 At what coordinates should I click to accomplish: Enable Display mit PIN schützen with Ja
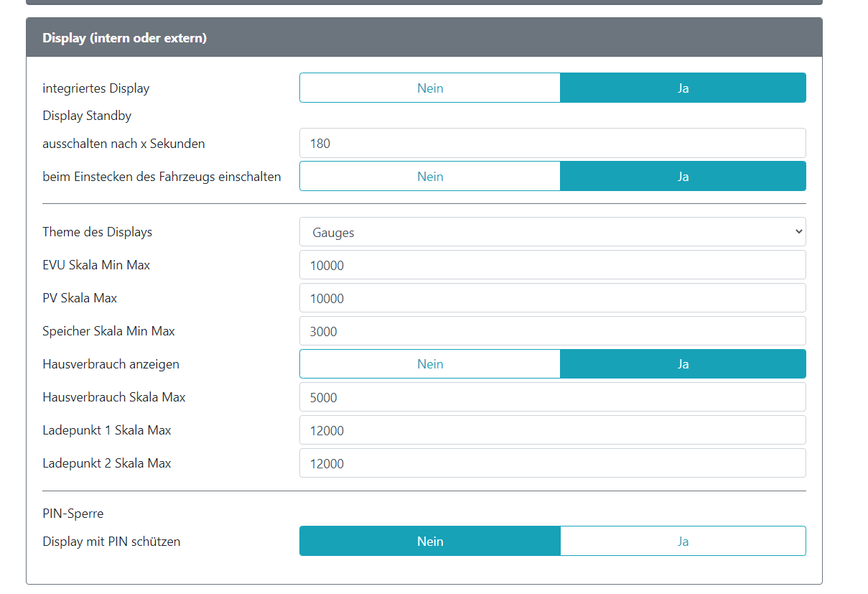(x=683, y=542)
